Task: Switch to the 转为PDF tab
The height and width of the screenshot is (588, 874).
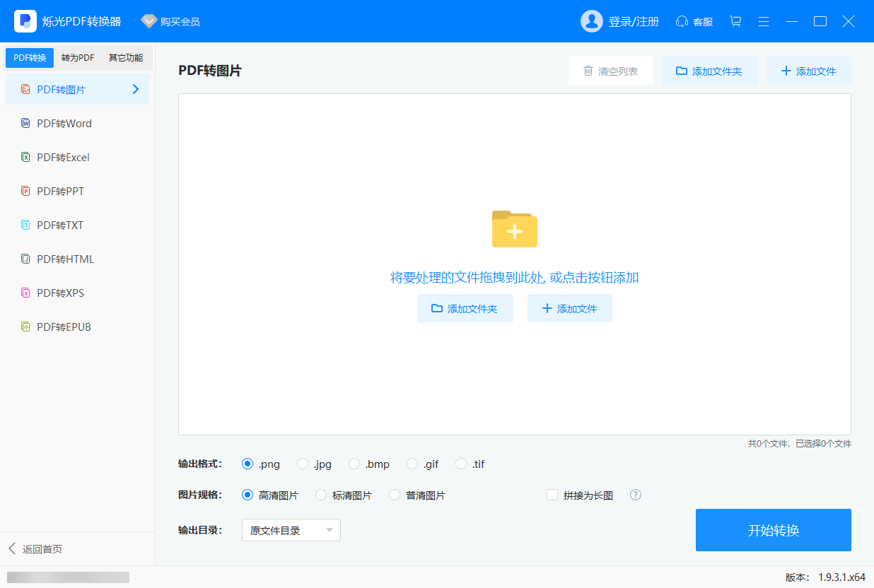Action: 78,58
